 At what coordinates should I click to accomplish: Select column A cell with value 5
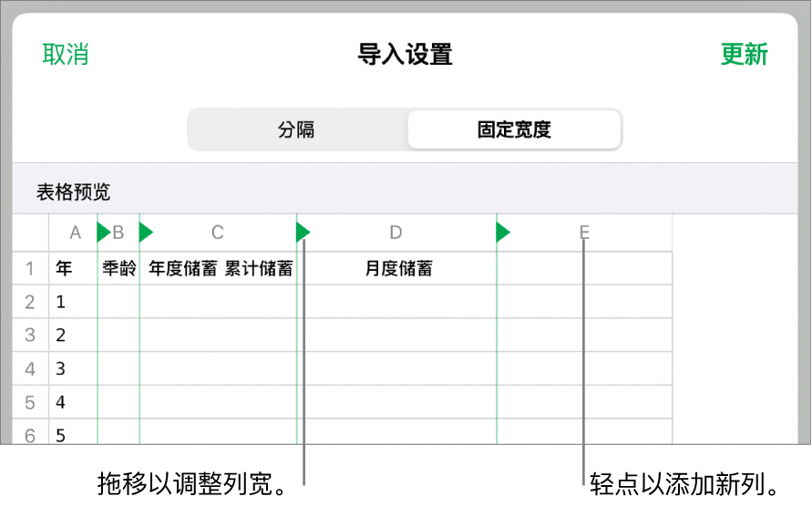[73, 432]
